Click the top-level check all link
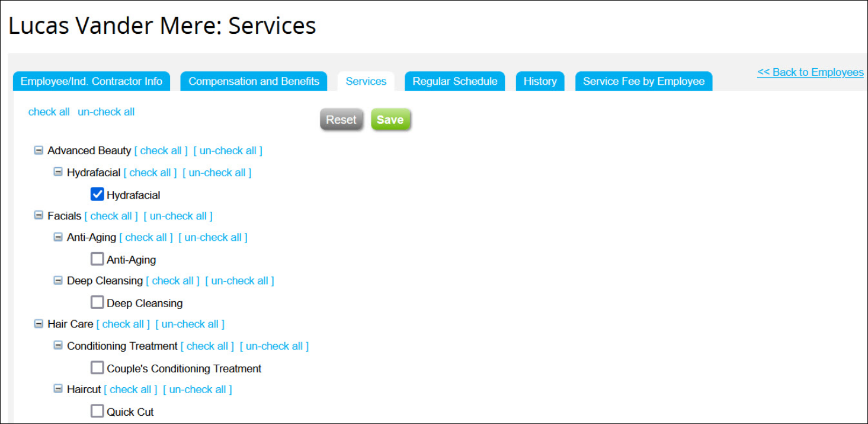This screenshot has width=868, height=424. pyautogui.click(x=49, y=112)
